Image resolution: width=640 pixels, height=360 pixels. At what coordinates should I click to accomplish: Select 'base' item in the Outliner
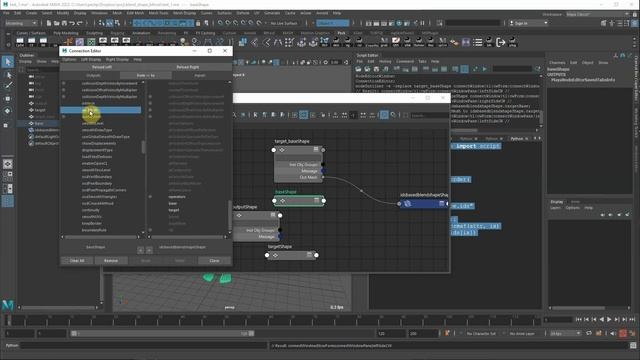pos(39,123)
